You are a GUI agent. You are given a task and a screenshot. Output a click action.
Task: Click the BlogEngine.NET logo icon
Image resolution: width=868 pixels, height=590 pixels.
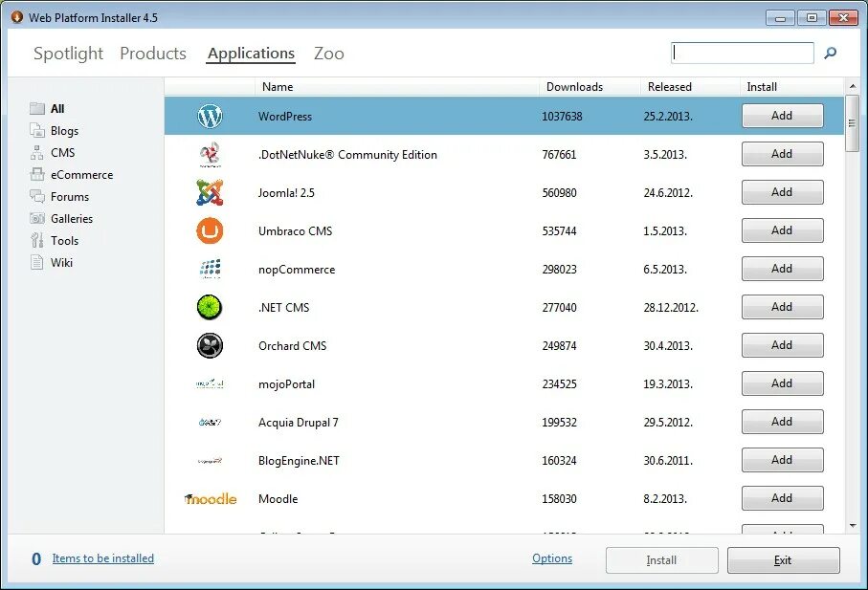tap(210, 460)
